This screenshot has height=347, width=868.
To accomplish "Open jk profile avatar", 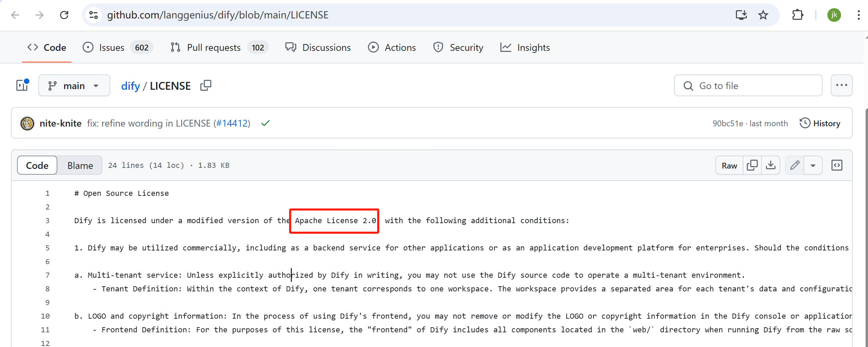I will (834, 15).
